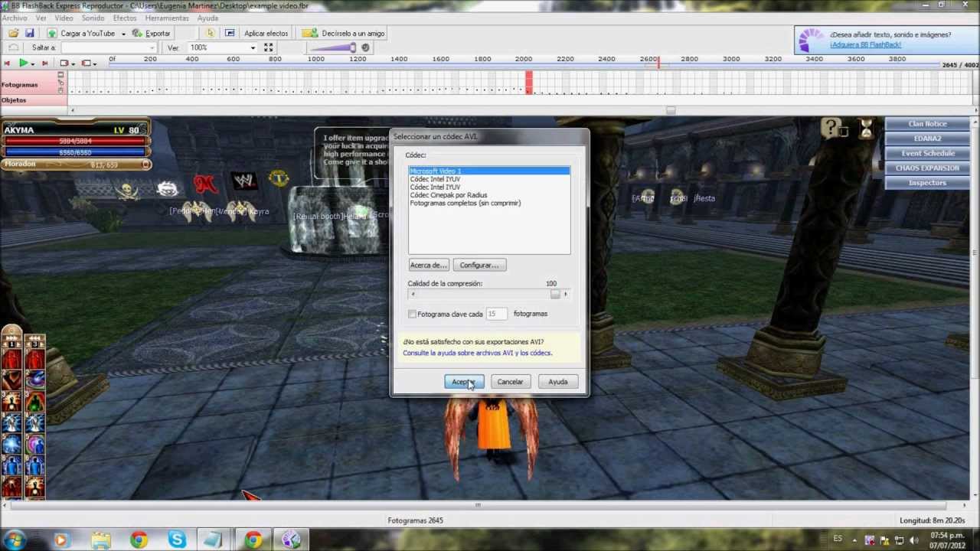Image resolution: width=980 pixels, height=551 pixels.
Task: Select Códec Cinepak por Radius entry
Action: pyautogui.click(x=489, y=195)
